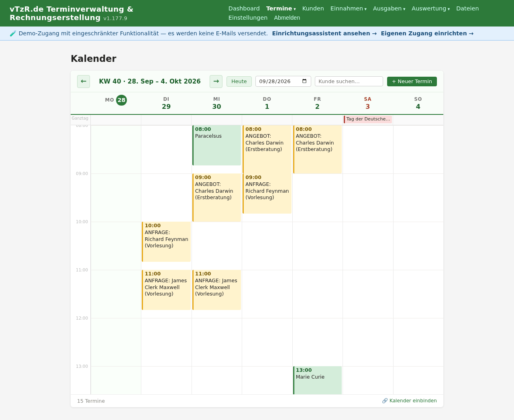Open the Dateien page
514x420 pixels.
467,8
